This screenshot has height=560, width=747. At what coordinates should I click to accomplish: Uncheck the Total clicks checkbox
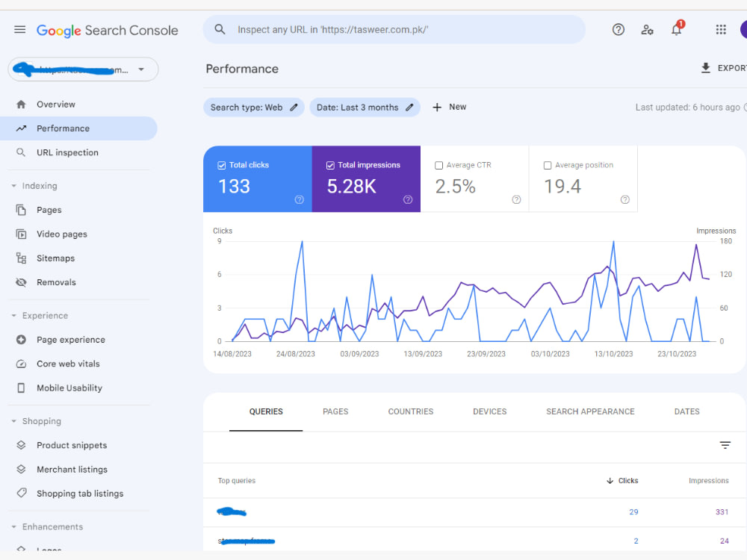click(222, 165)
